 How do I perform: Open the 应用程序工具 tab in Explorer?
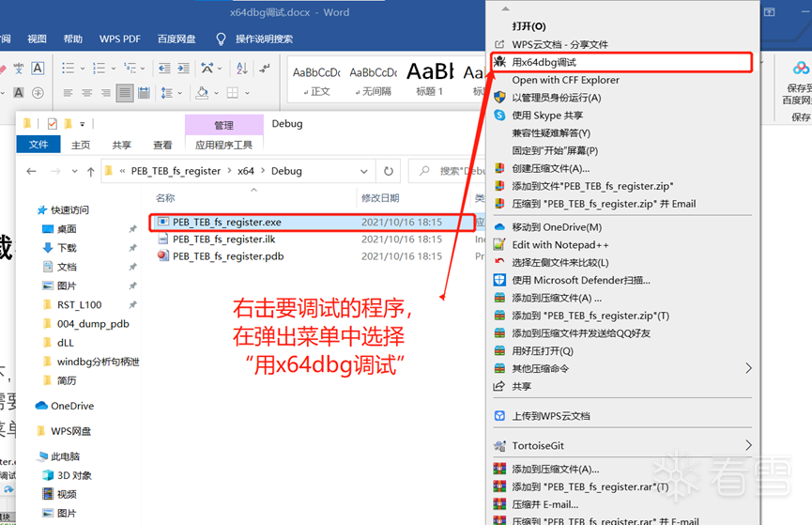pos(223,145)
